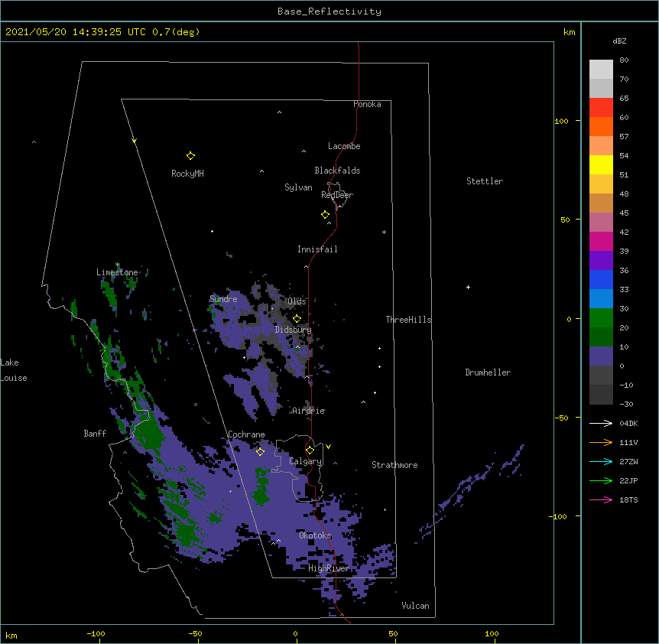Click the dBZ legend heading

(619, 41)
